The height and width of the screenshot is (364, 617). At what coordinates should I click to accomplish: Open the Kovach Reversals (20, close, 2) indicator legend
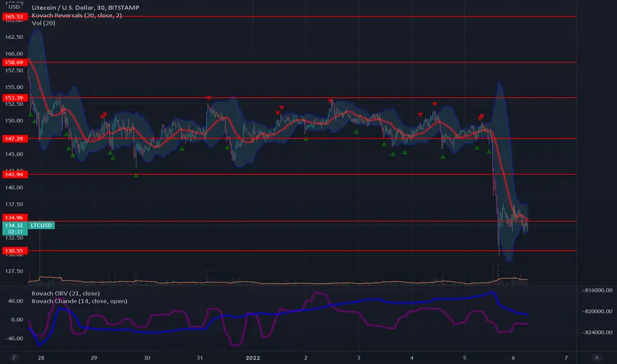(77, 15)
